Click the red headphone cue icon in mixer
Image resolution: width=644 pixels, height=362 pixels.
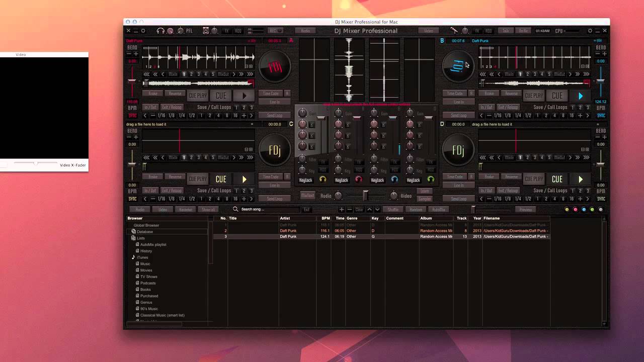tap(359, 179)
